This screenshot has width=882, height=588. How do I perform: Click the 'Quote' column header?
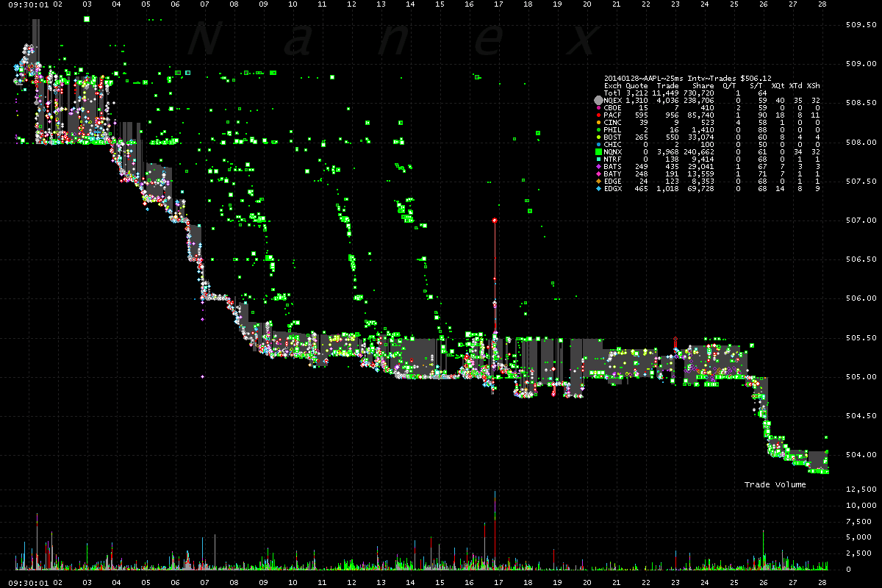pos(637,85)
